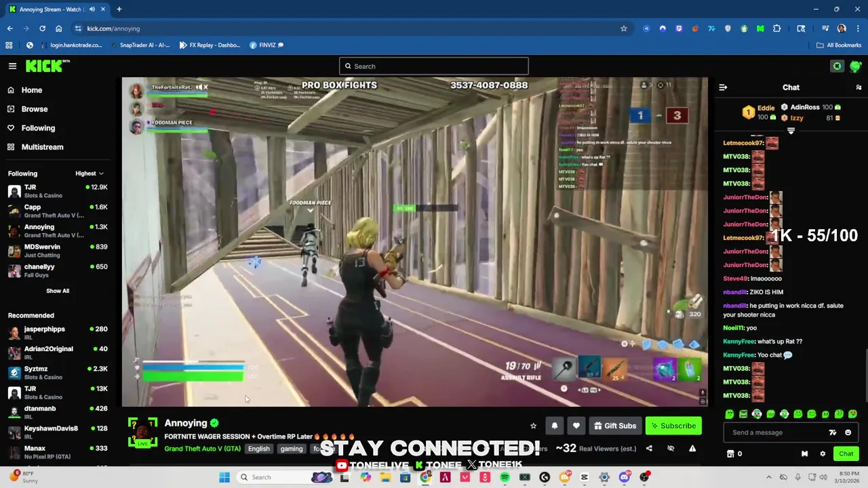The image size is (868, 488).
Task: Select the Annoying Stream browser tab
Action: point(56,9)
